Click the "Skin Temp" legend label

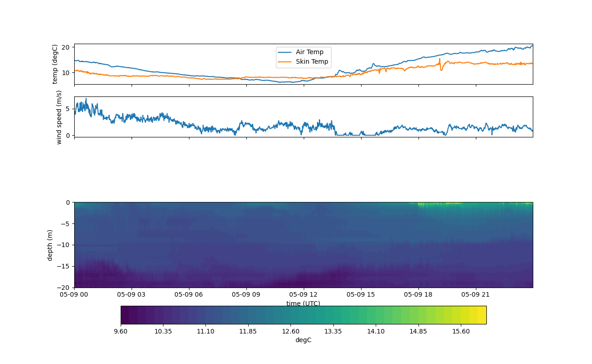(311, 62)
